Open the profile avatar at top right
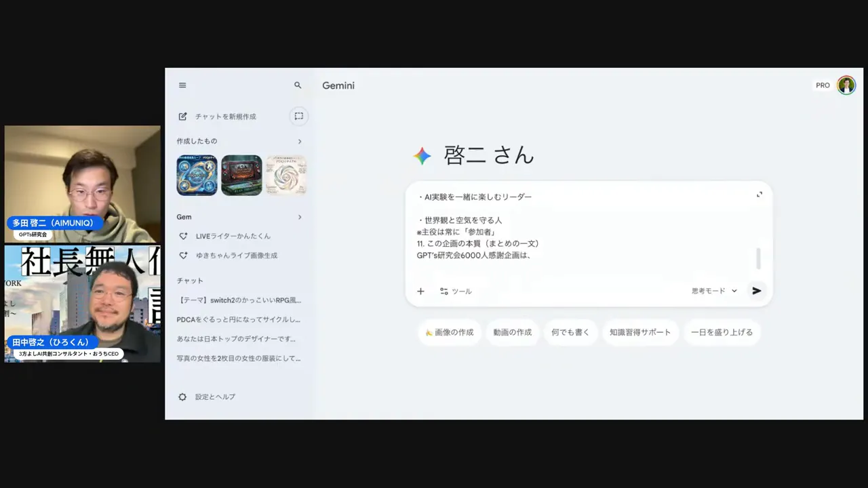 click(846, 85)
